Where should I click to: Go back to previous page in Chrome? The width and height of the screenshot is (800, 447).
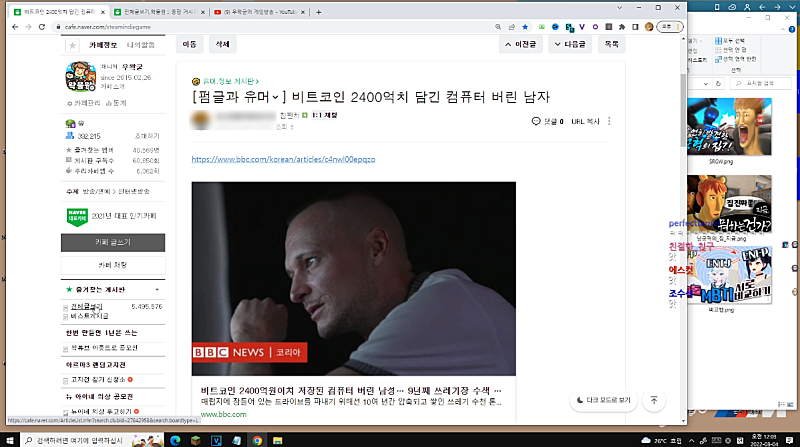click(x=15, y=27)
